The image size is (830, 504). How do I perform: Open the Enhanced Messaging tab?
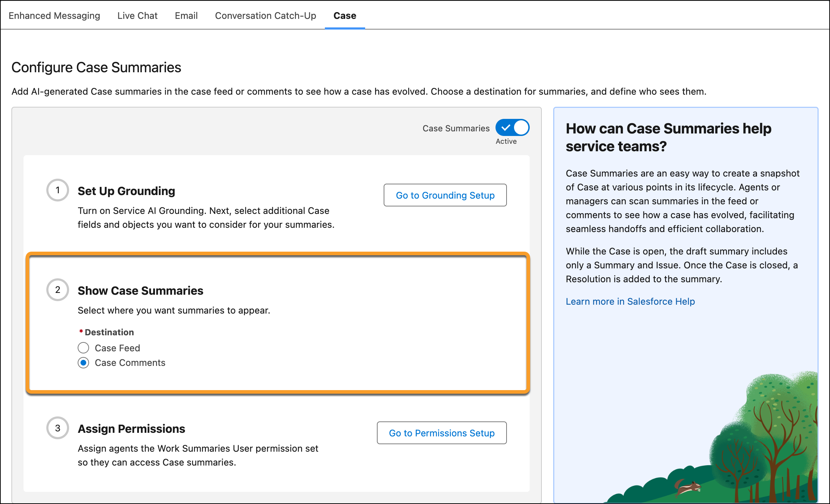coord(54,16)
